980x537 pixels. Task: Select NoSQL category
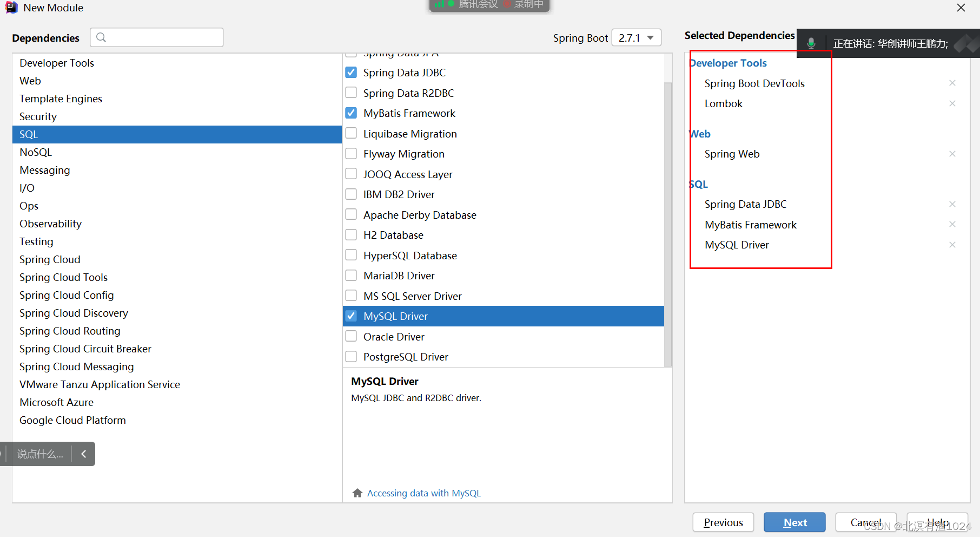pyautogui.click(x=177, y=152)
